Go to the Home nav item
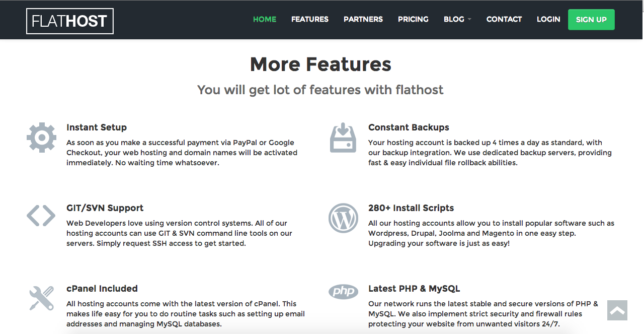This screenshot has height=334, width=644. point(265,19)
